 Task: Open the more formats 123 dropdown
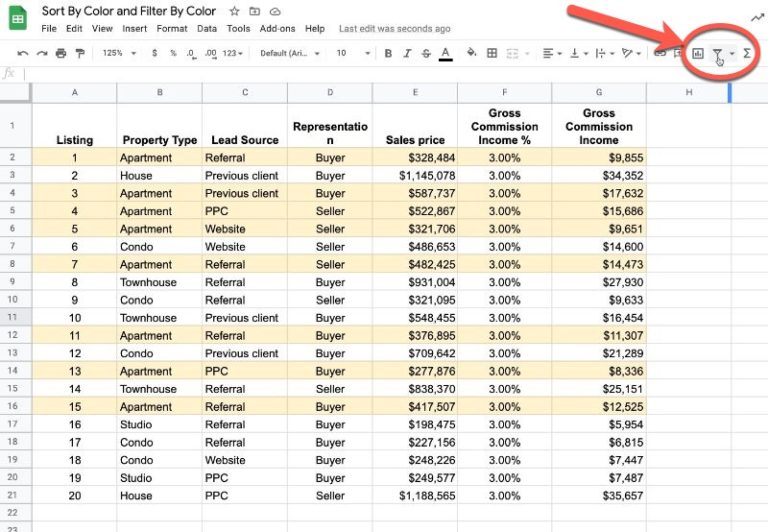(233, 53)
